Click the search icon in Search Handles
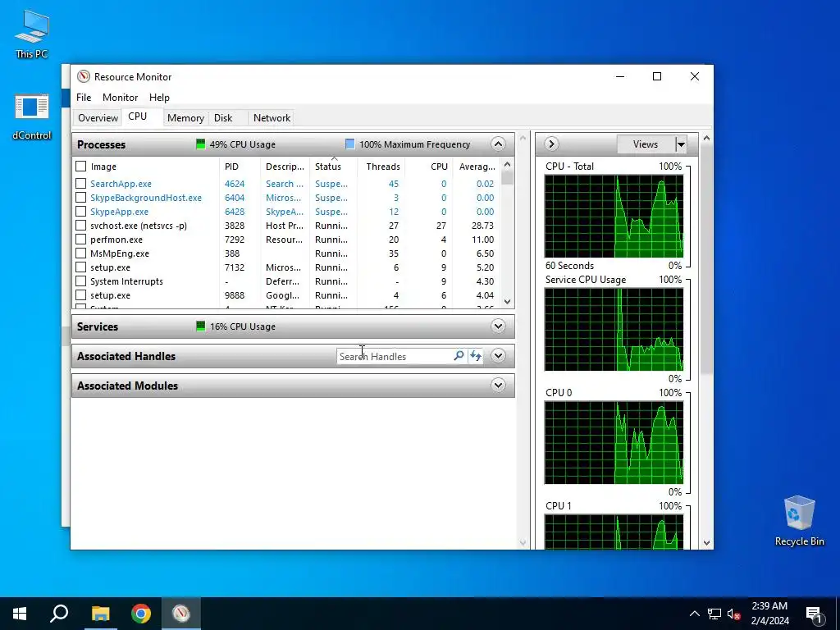 [459, 356]
